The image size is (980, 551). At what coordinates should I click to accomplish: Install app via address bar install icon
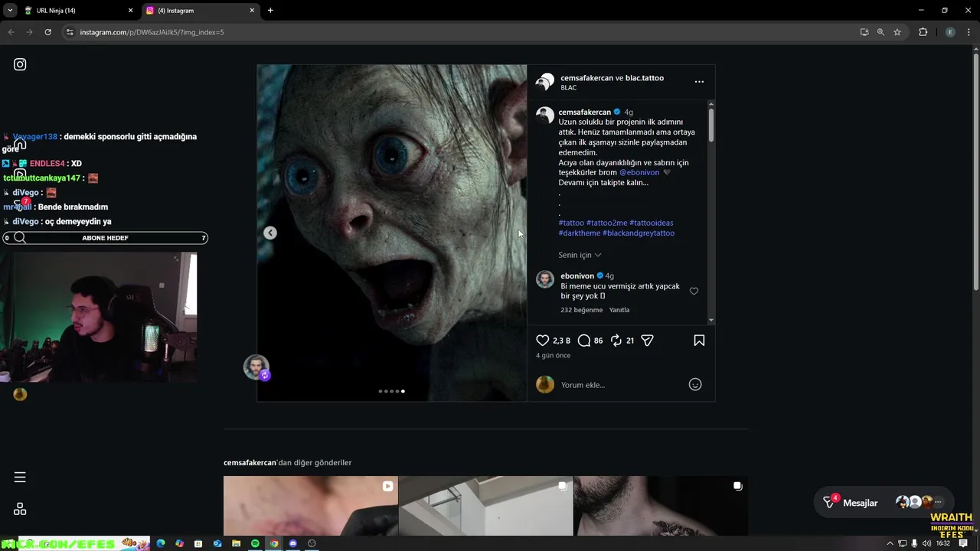pyautogui.click(x=864, y=32)
